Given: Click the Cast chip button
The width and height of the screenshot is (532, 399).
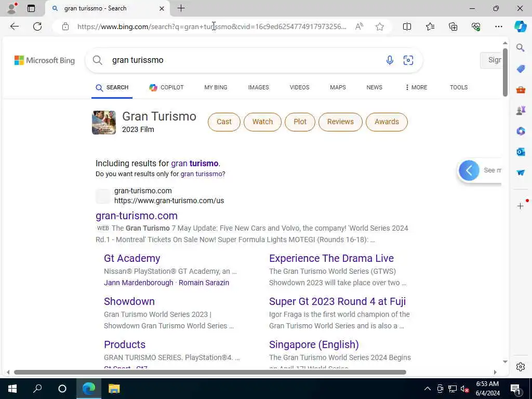Looking at the screenshot, I should 224,122.
